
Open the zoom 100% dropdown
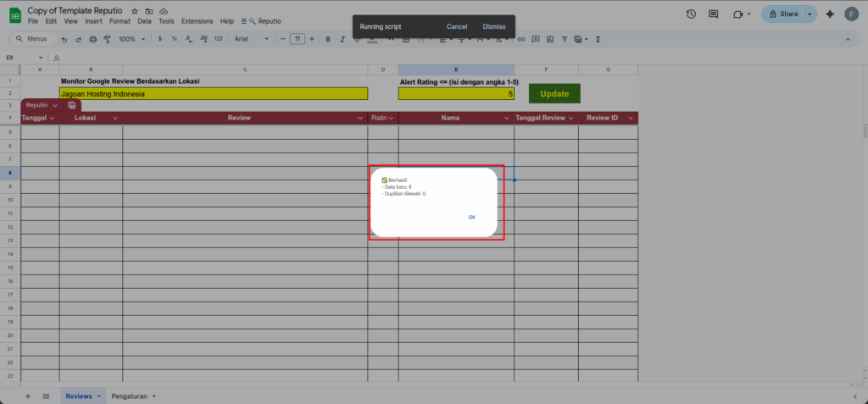pos(131,39)
